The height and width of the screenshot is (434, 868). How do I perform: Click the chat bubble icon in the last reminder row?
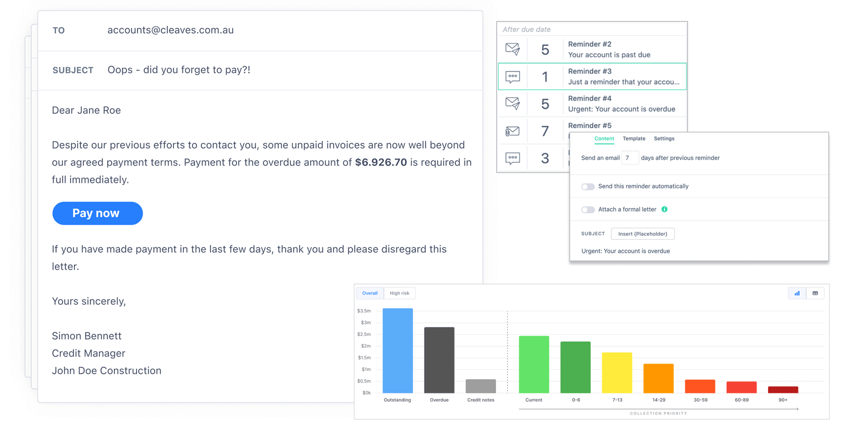click(x=513, y=158)
